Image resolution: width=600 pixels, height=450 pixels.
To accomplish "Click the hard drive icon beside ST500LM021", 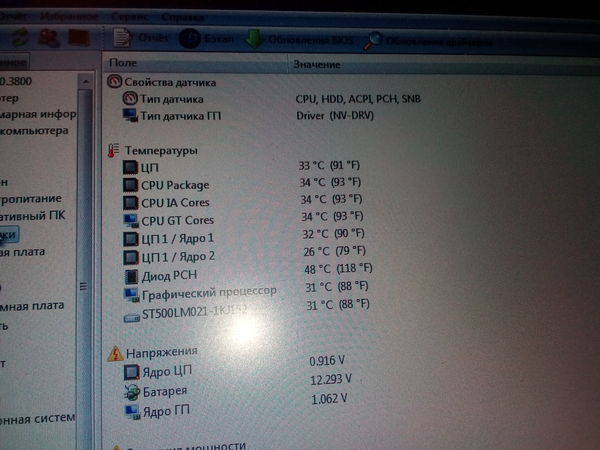I will pyautogui.click(x=132, y=318).
